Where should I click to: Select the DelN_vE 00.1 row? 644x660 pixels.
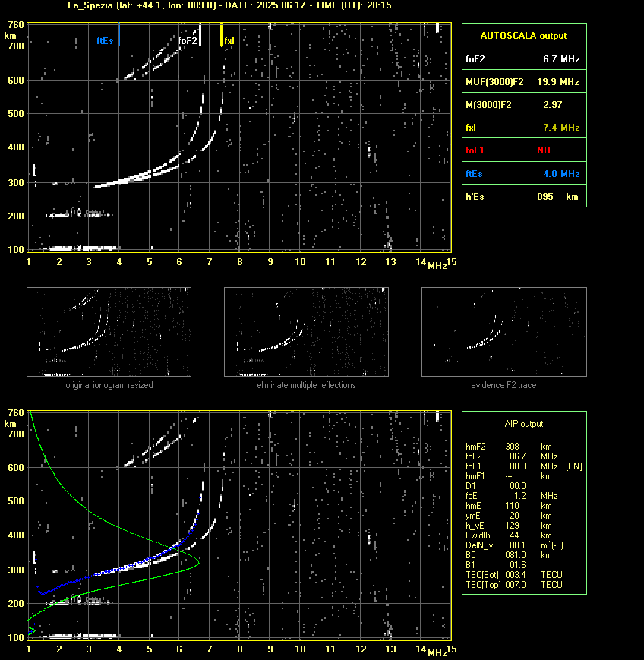click(514, 545)
